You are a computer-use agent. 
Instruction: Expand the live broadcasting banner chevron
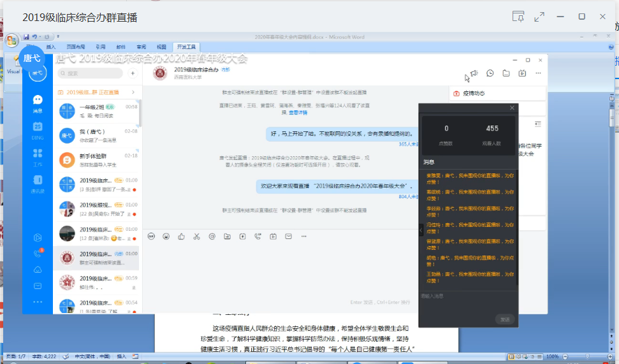coord(133,92)
